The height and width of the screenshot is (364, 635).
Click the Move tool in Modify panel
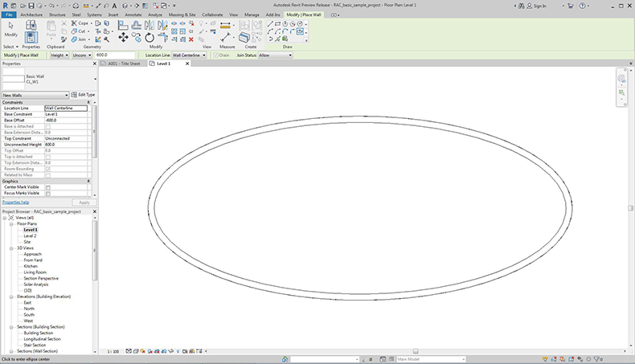click(x=123, y=38)
